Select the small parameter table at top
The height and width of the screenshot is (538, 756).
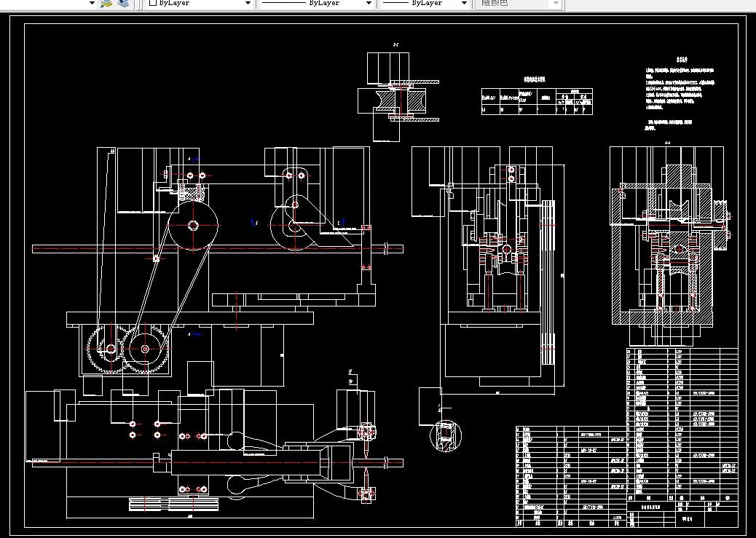[537, 101]
